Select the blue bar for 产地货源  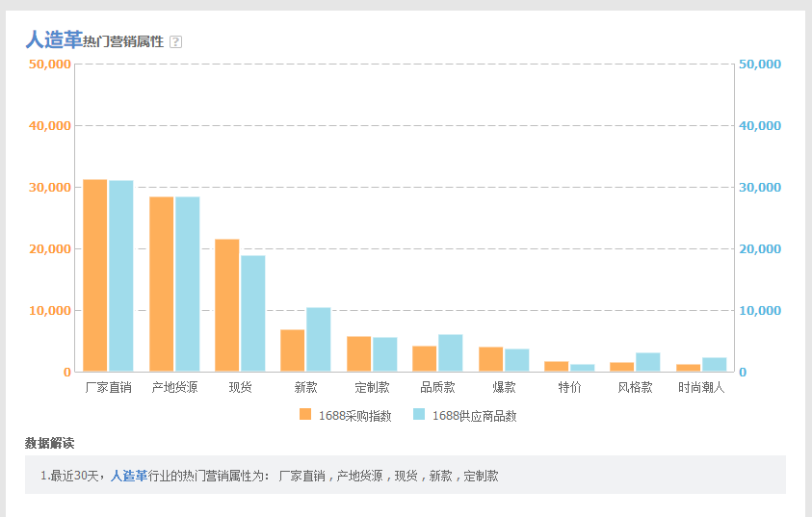[188, 284]
